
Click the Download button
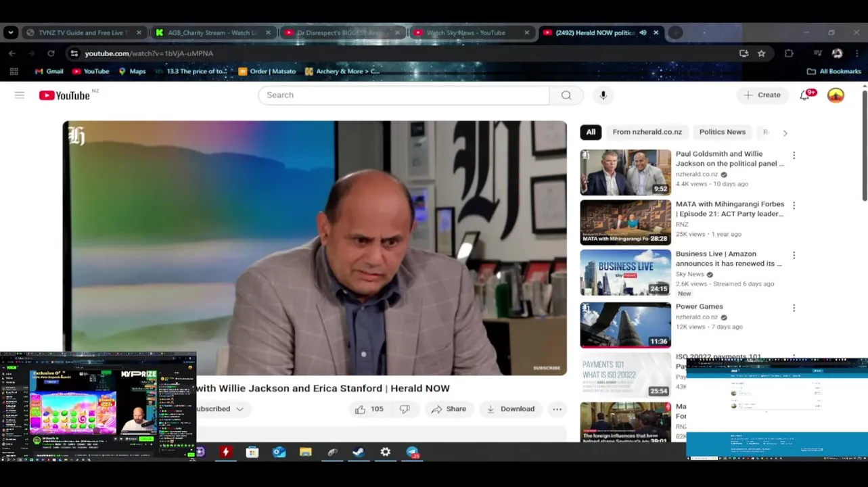(x=511, y=409)
